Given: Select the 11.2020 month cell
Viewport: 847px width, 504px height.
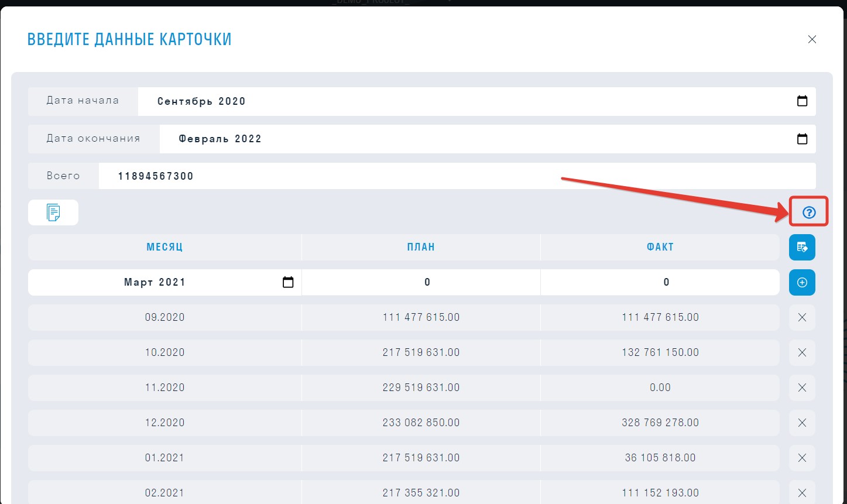Looking at the screenshot, I should (164, 388).
